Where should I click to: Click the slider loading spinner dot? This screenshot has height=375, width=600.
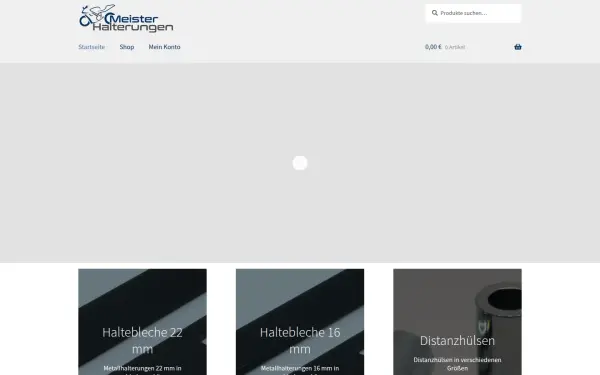pos(300,163)
